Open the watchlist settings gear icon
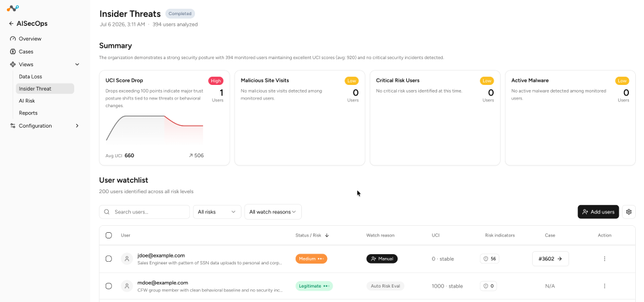Viewport: 644px width, 302px height. pos(629,212)
